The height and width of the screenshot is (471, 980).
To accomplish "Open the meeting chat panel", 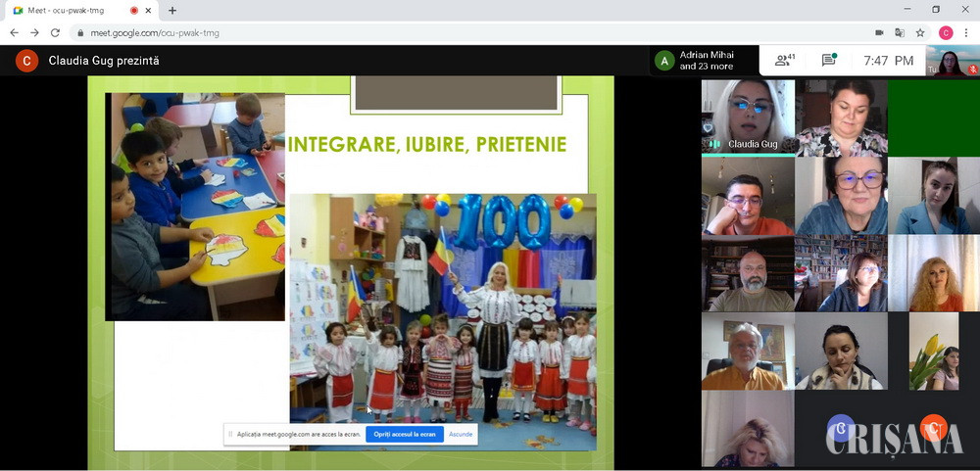I will (x=828, y=61).
